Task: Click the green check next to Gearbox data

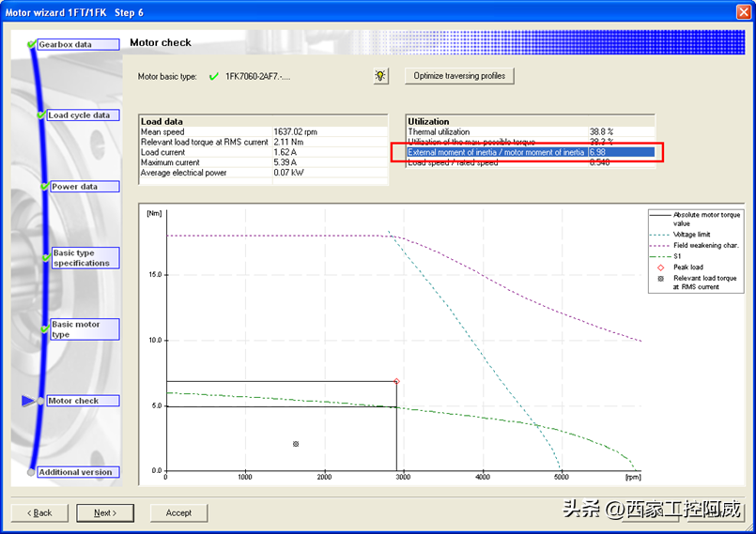Action: coord(33,44)
